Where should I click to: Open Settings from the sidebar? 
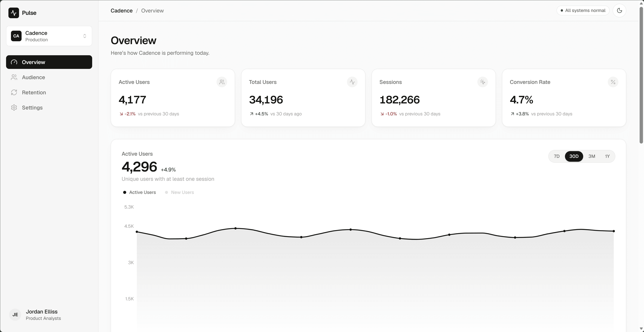49,107
